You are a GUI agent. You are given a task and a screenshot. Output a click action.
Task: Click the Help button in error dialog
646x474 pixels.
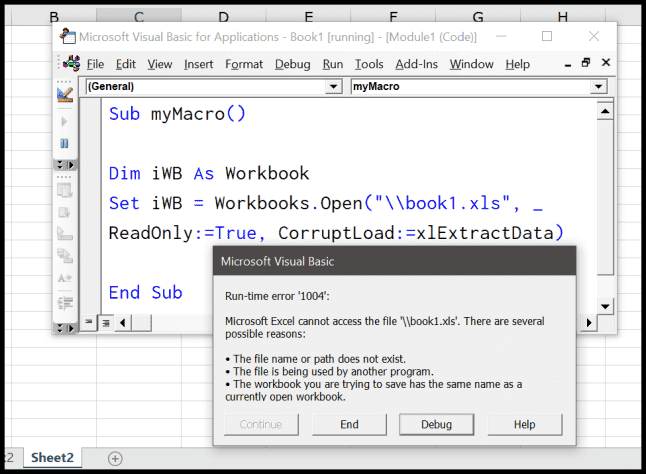click(524, 424)
